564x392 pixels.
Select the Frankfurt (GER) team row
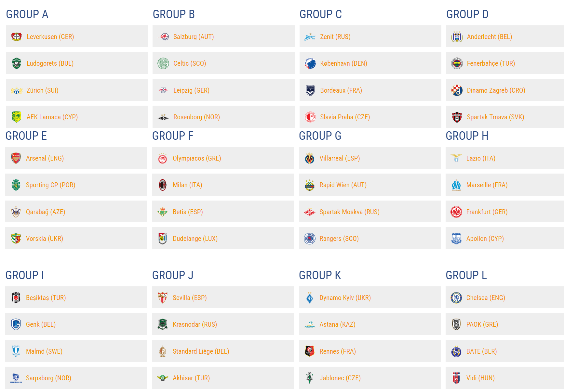(x=505, y=212)
